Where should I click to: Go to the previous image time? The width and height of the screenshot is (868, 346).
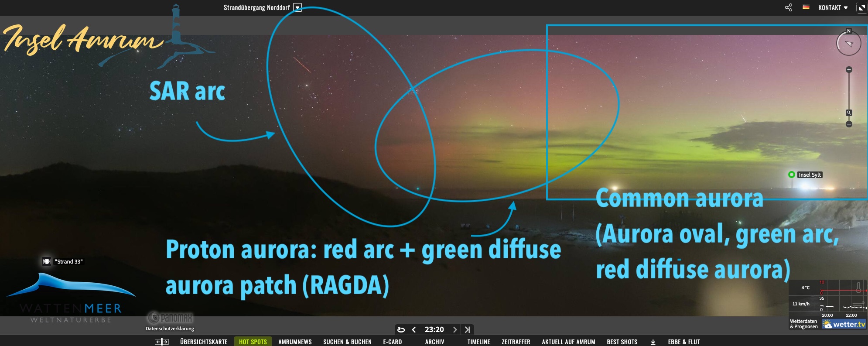[x=414, y=330]
